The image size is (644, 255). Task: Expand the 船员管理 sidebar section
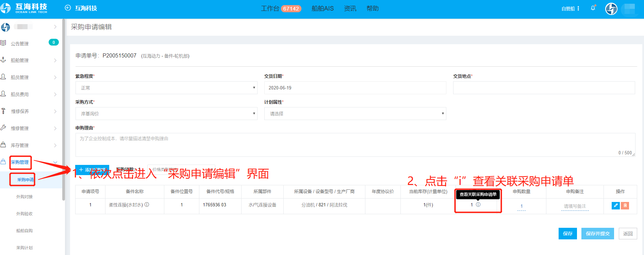(55, 78)
